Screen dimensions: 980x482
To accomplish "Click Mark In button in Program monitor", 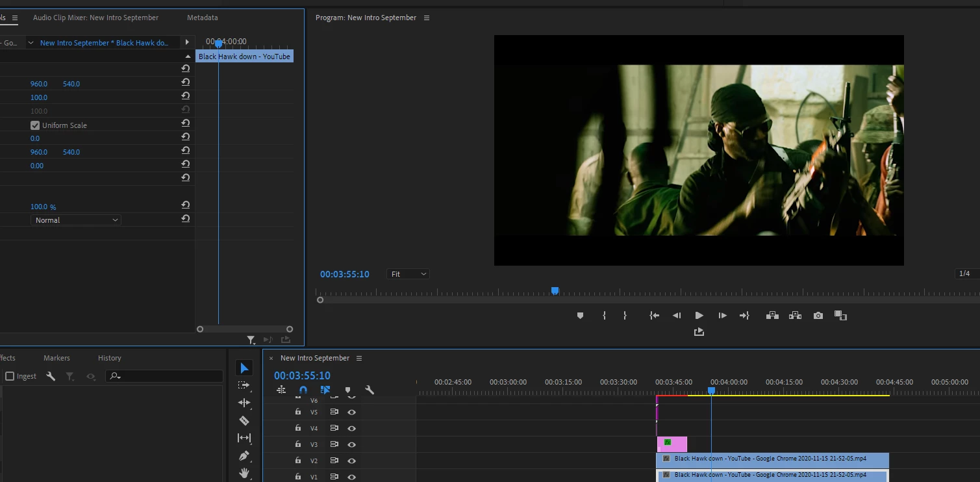I will point(604,316).
